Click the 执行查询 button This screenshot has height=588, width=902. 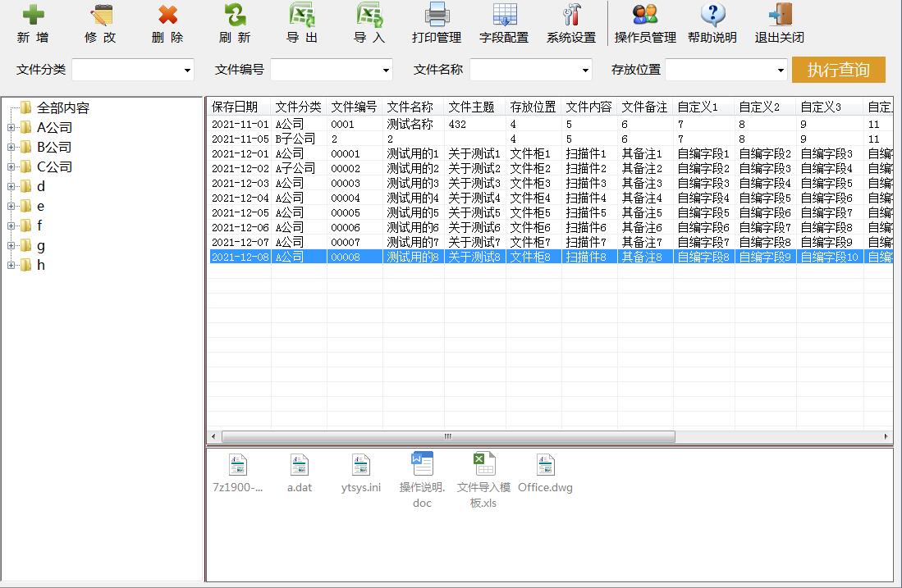click(x=838, y=70)
